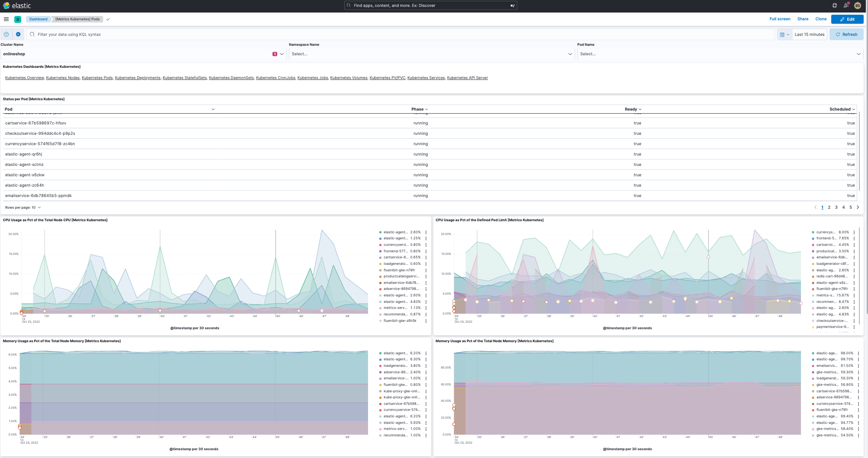Toggle the currencyservice series in CPU node legend
This screenshot has height=458, width=868.
click(x=396, y=245)
